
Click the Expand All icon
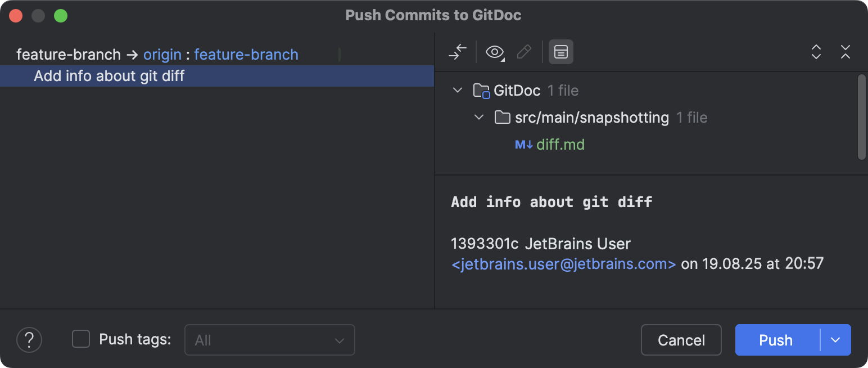[816, 52]
